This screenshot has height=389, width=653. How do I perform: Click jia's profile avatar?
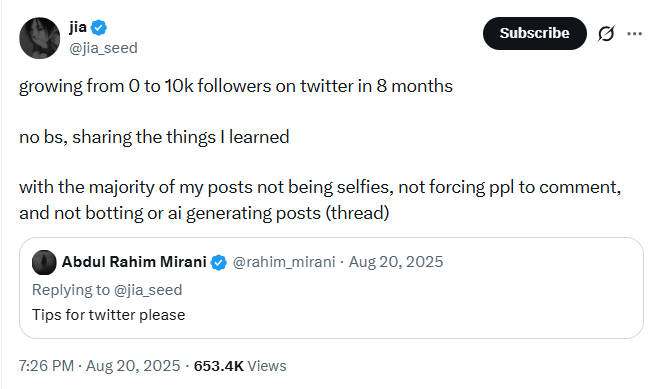40,38
